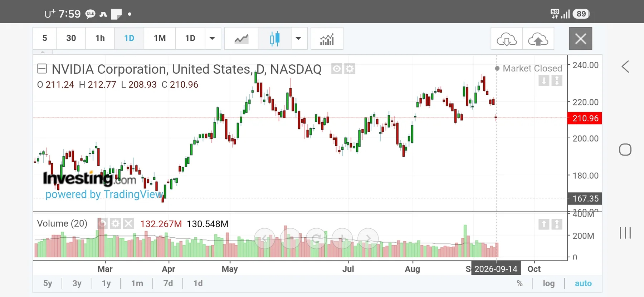Collapse toolbar with small up triangle

coord(43,52)
